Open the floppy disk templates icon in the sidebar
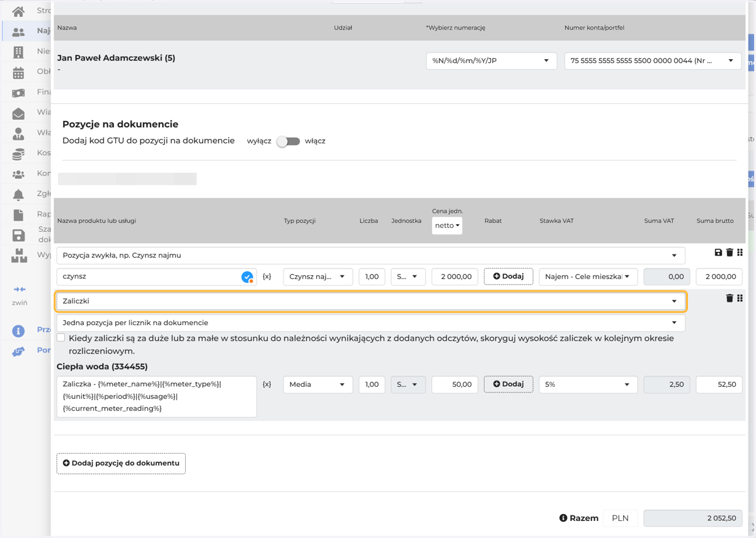This screenshot has width=756, height=538. (18, 235)
